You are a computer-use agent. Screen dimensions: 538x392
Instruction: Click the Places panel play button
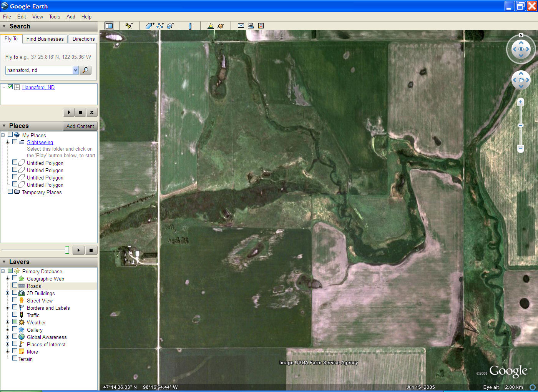click(78, 250)
